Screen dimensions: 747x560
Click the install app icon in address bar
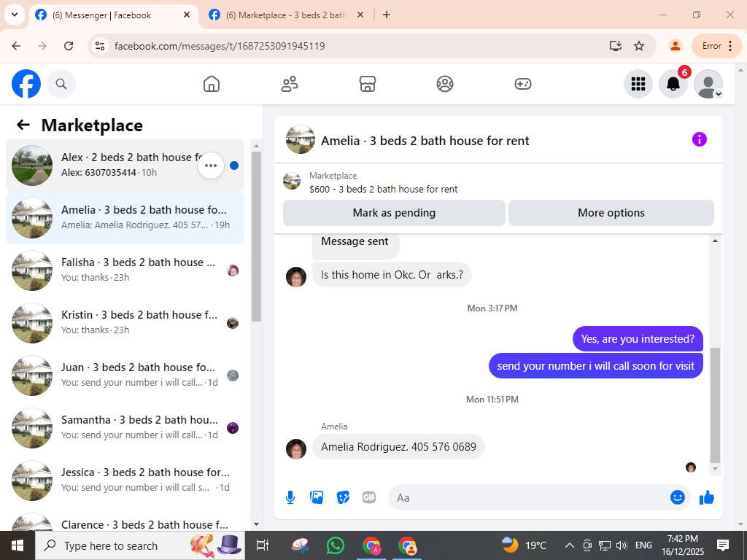tap(616, 46)
